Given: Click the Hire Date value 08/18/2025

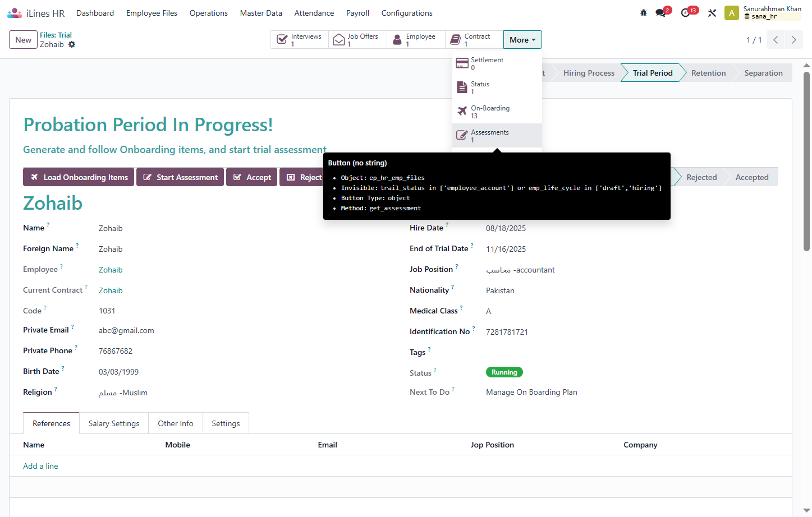Looking at the screenshot, I should (x=506, y=228).
